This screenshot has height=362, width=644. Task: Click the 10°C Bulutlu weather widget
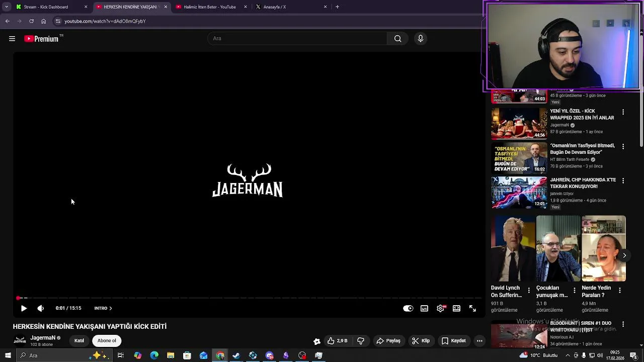537,355
